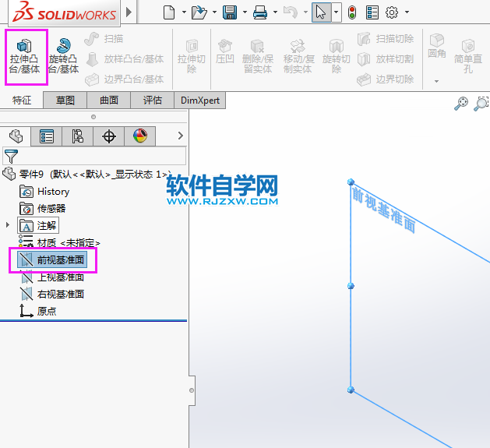Screen dimensions: 490x448
Task: Open File Properties list icon
Action: tap(372, 12)
